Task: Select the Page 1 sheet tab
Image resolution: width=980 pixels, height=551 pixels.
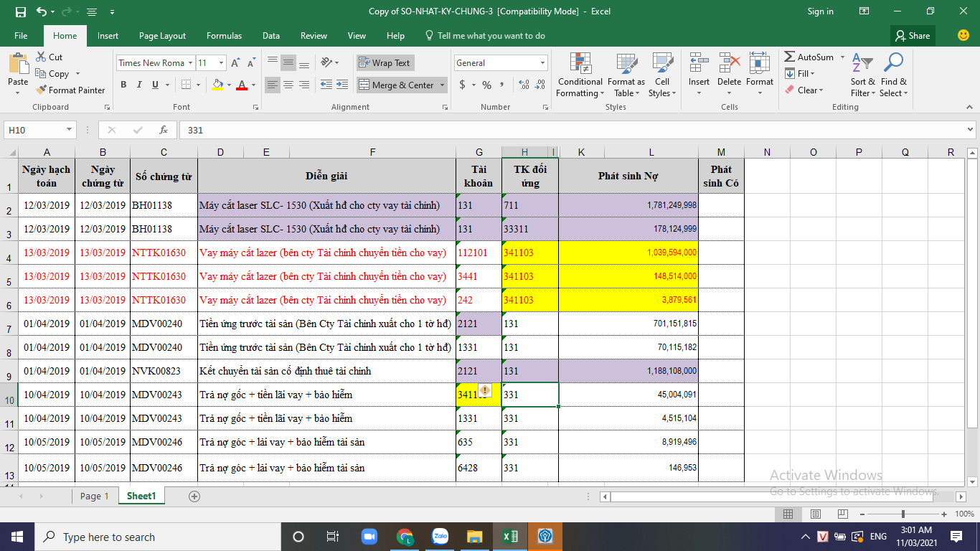Action: pyautogui.click(x=95, y=496)
